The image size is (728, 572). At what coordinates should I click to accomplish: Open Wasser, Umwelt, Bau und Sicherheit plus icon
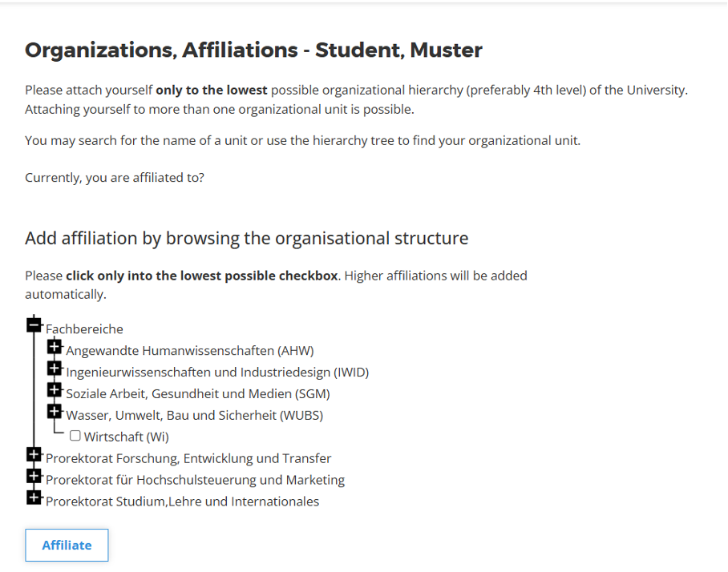(x=55, y=411)
